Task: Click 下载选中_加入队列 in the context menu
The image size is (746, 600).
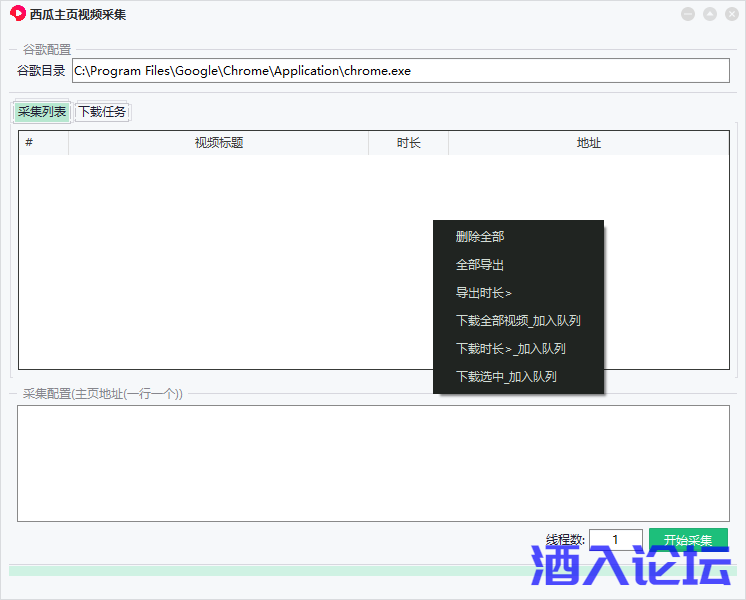Action: pyautogui.click(x=506, y=377)
